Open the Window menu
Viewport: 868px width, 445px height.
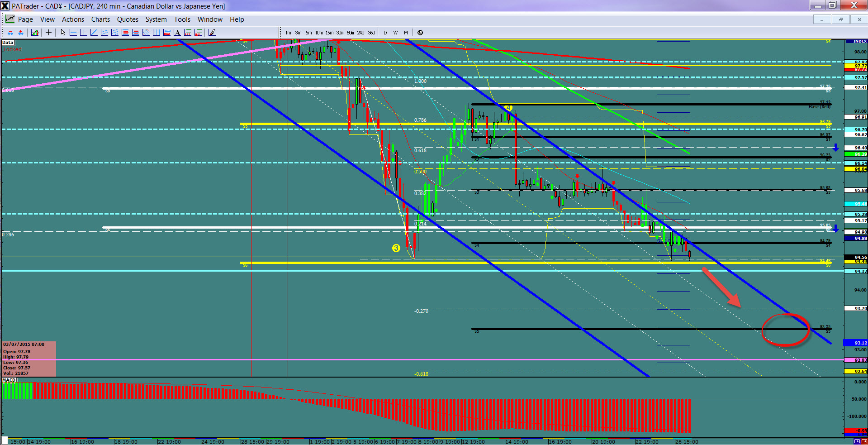(x=210, y=19)
